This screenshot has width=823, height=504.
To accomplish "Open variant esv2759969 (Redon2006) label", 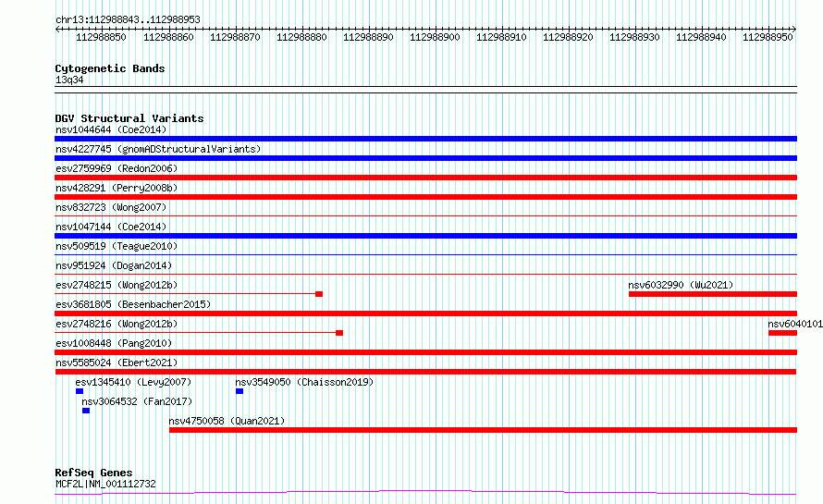I will point(117,168).
